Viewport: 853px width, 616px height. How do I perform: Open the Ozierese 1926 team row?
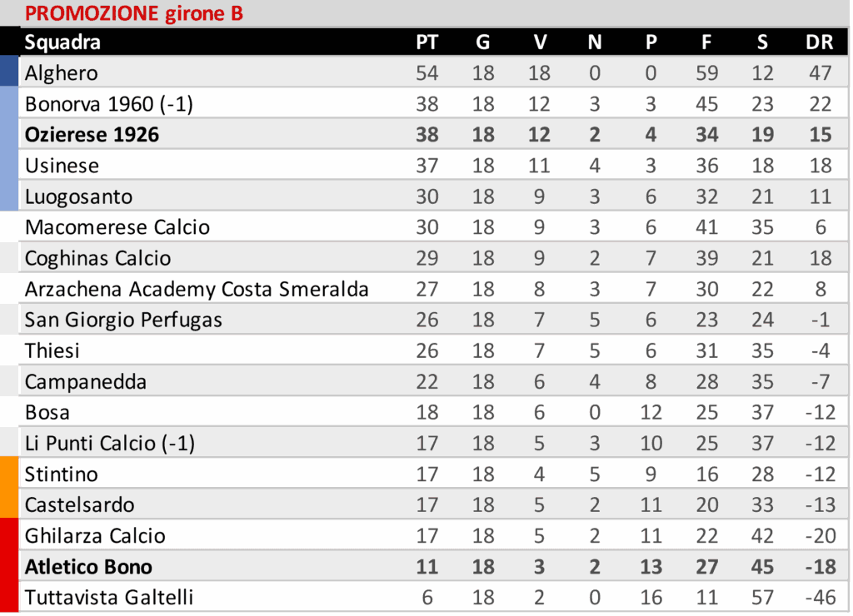[x=92, y=135]
